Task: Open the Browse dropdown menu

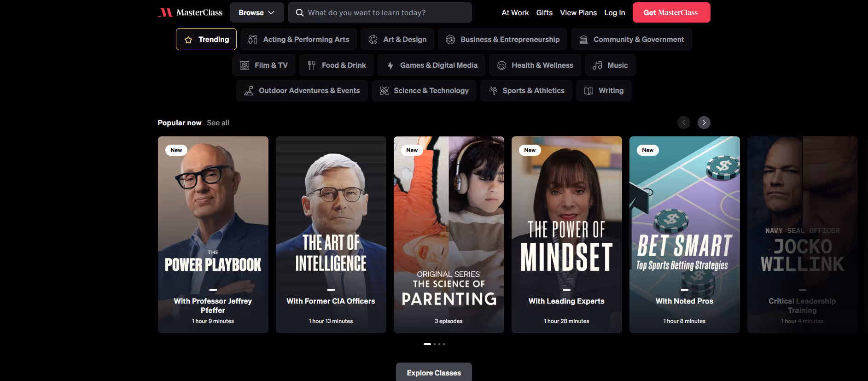Action: (256, 12)
